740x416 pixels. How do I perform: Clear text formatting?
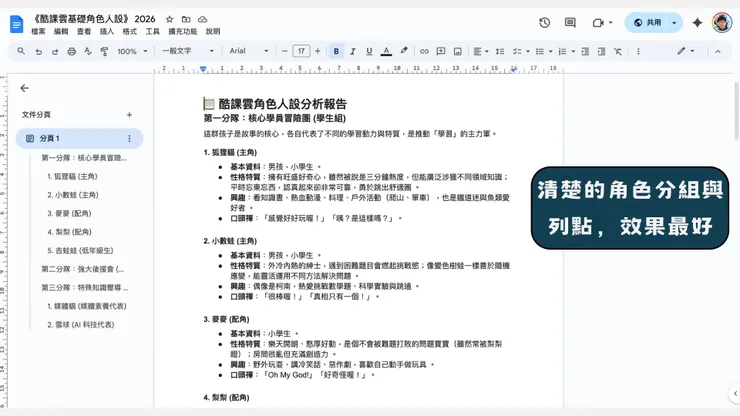click(x=618, y=51)
